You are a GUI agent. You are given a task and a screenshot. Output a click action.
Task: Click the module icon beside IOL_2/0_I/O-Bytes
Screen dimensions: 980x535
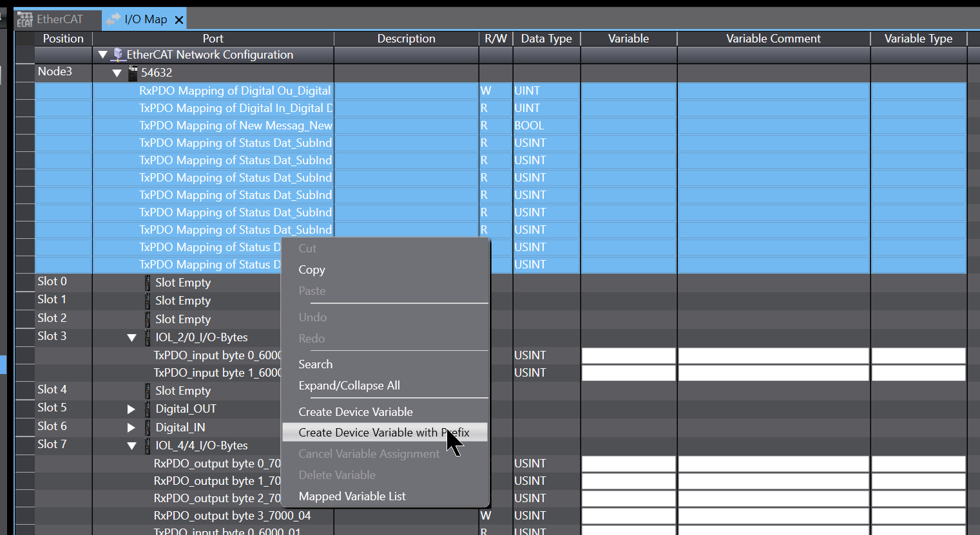148,337
